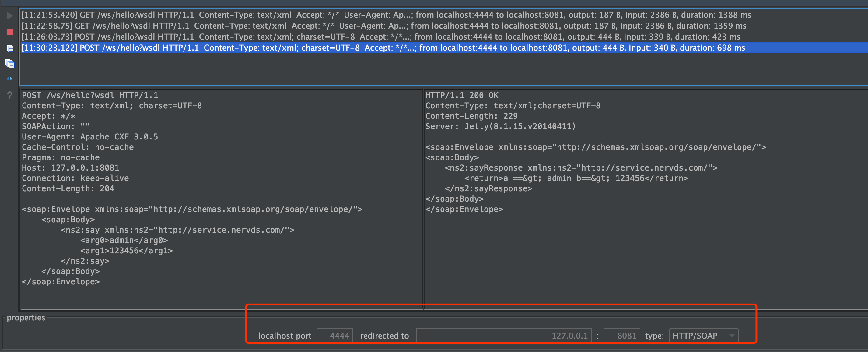Click the Remove selected call icon
The width and height of the screenshot is (868, 352).
[x=10, y=48]
